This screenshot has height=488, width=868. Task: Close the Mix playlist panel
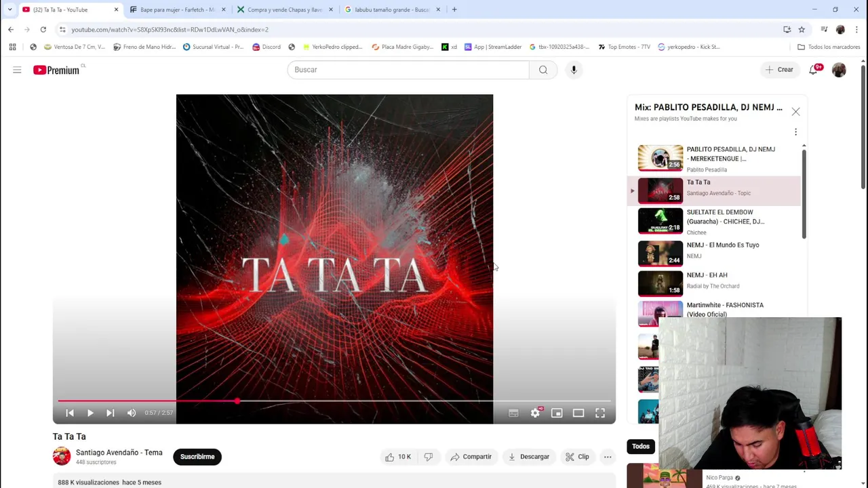click(x=795, y=112)
